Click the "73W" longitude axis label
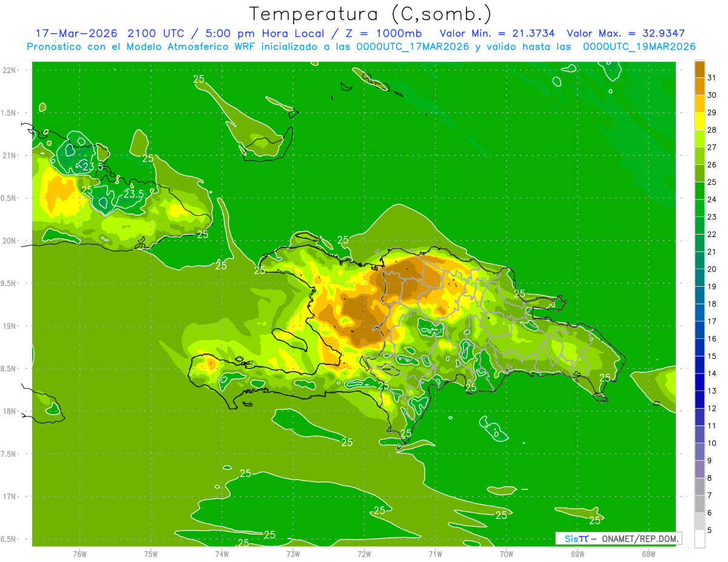 click(x=293, y=554)
